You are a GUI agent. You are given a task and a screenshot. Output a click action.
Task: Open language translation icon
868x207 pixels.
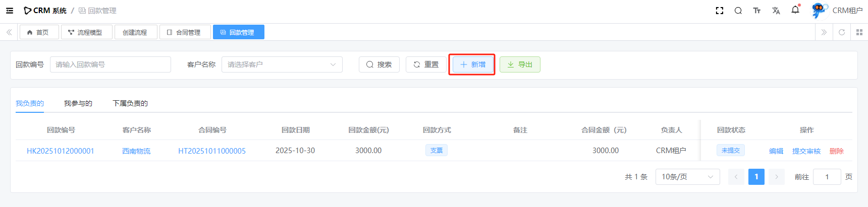coord(776,11)
